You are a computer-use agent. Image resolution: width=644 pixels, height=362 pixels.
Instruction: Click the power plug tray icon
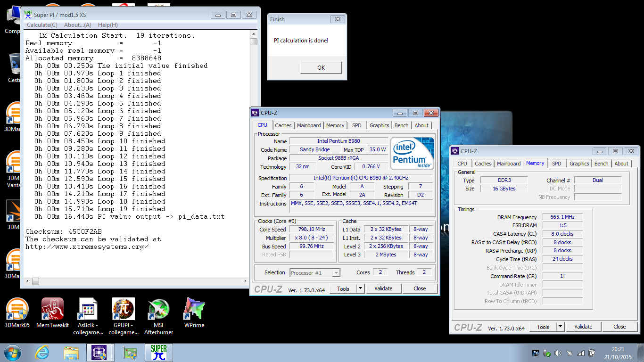point(592,353)
